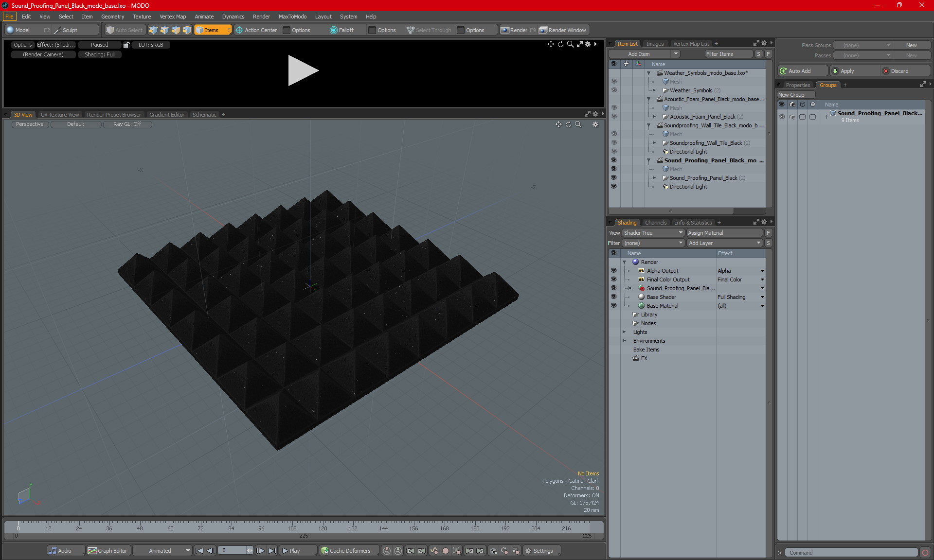The image size is (934, 560).
Task: Hide the Sound_Proofing_Panel_Black_mo scene
Action: pos(614,160)
